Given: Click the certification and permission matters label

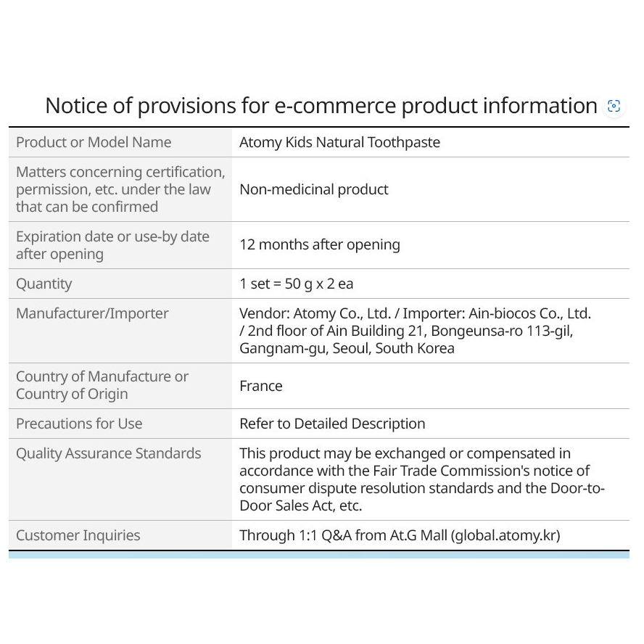Looking at the screenshot, I should tap(120, 189).
